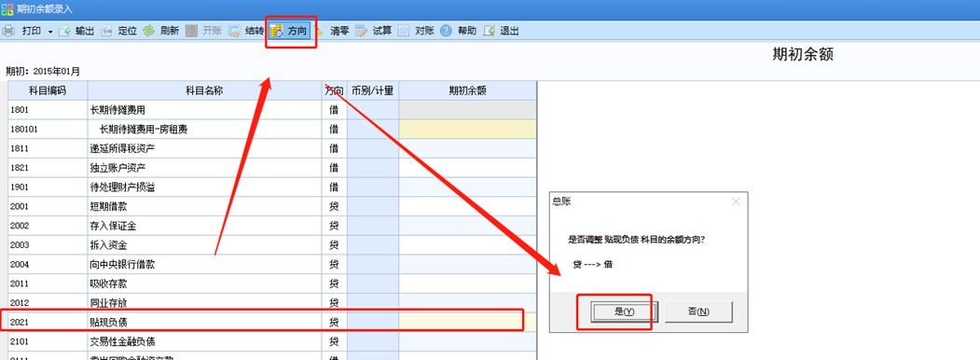This screenshot has width=980, height=360.
Task: Click account code 1901
Action: tap(20, 187)
